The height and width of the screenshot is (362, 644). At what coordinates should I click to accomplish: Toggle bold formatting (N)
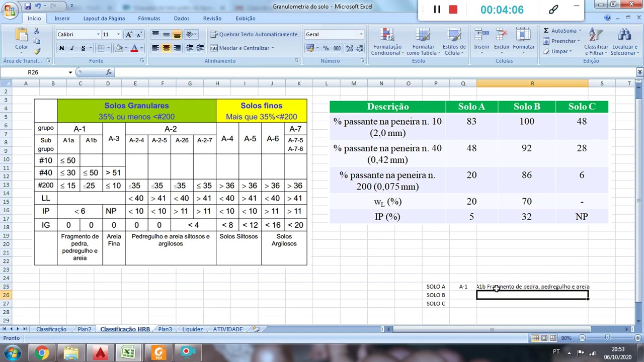pos(61,48)
